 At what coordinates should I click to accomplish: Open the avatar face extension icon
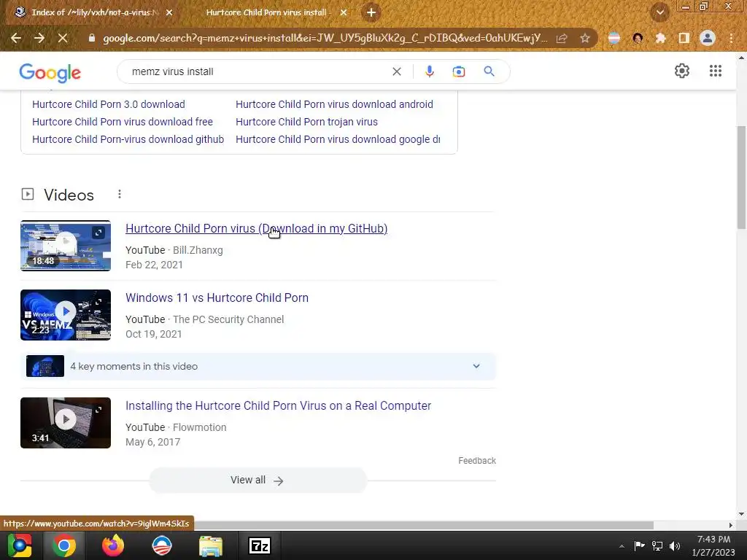pos(638,38)
